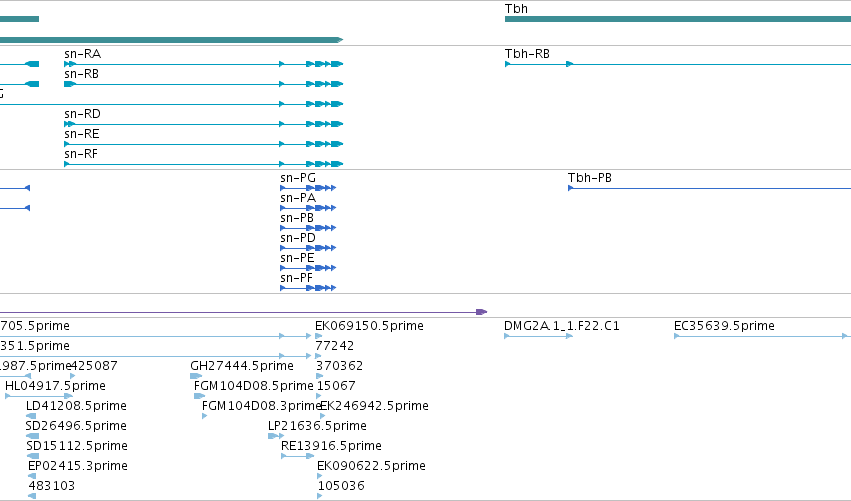This screenshot has width=851, height=501.
Task: Click the DMG2A.1_1.F22.C1 label
Action: click(x=562, y=326)
